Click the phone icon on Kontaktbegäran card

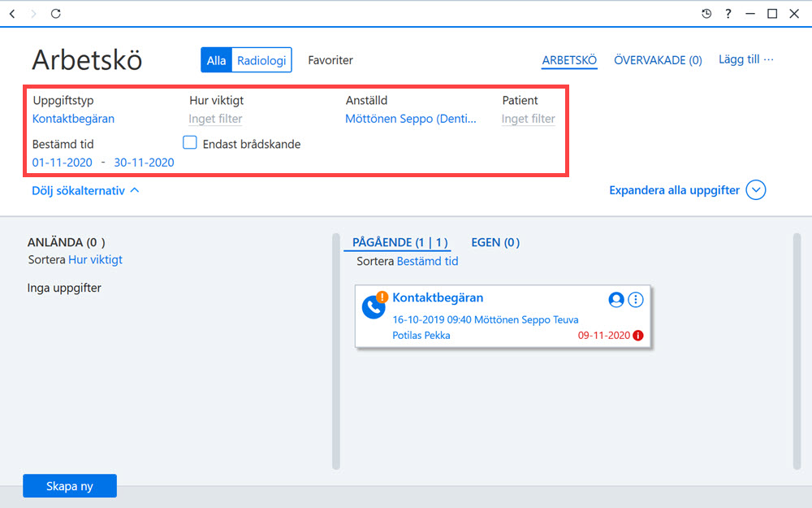(x=374, y=307)
